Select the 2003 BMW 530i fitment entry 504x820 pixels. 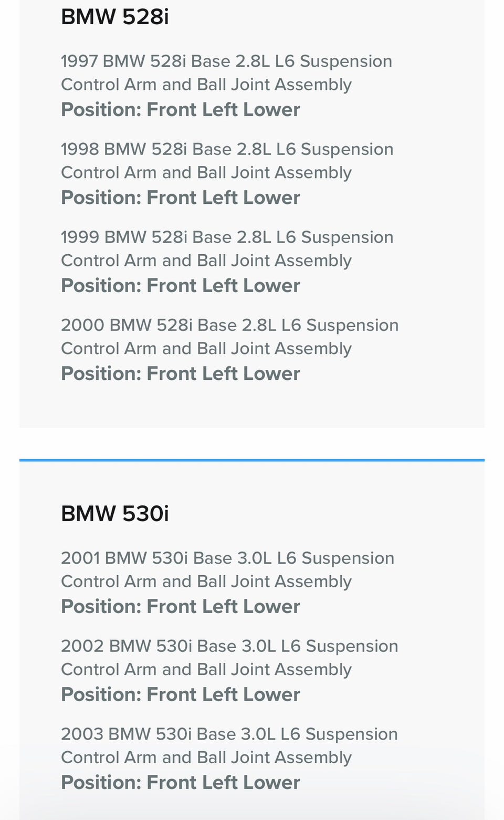[229, 734]
